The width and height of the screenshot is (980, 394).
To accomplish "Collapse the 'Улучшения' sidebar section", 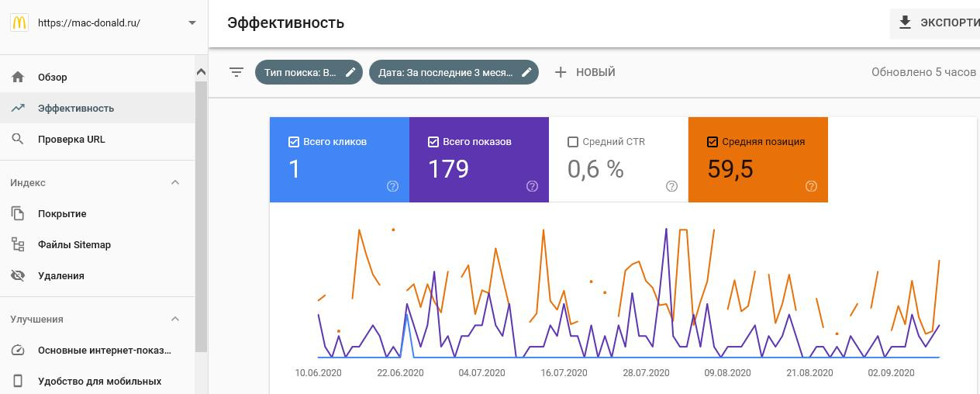I will pyautogui.click(x=175, y=319).
